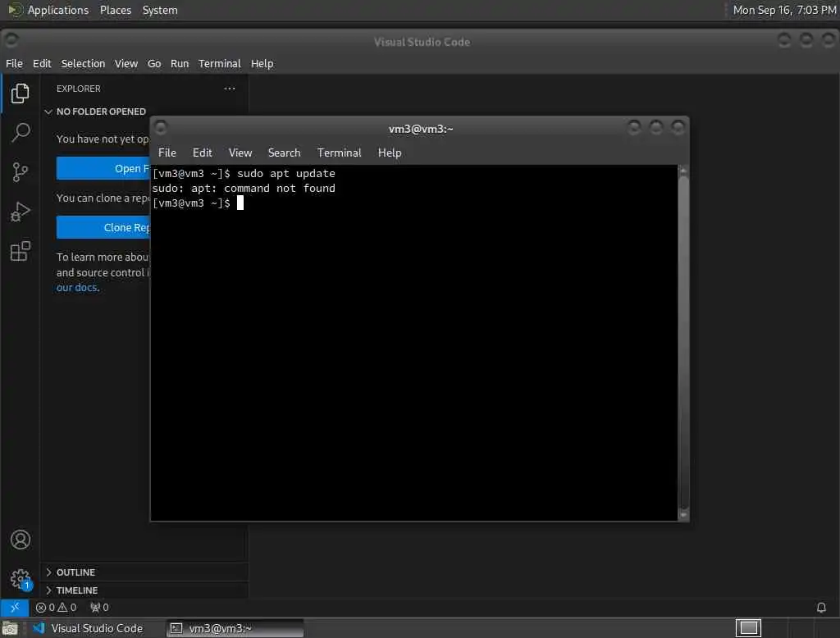Open VS Code Run menu
Screen dimensions: 840x638
[180, 63]
